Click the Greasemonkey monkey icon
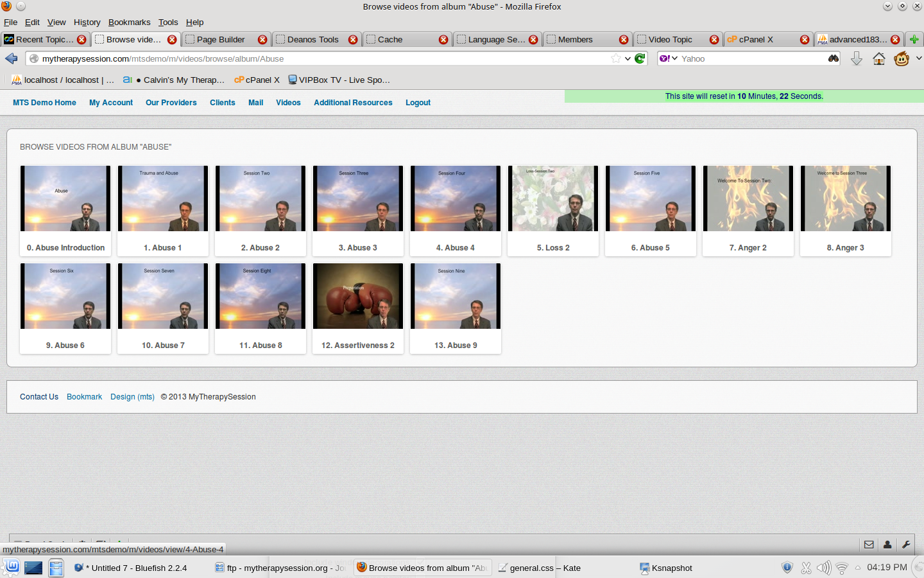The width and height of the screenshot is (924, 578). click(x=902, y=59)
